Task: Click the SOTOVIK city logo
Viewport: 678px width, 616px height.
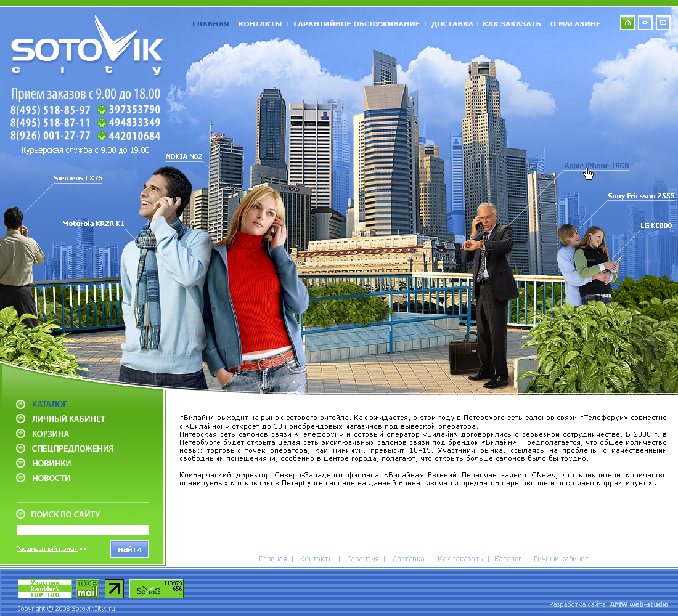Action: point(86,49)
